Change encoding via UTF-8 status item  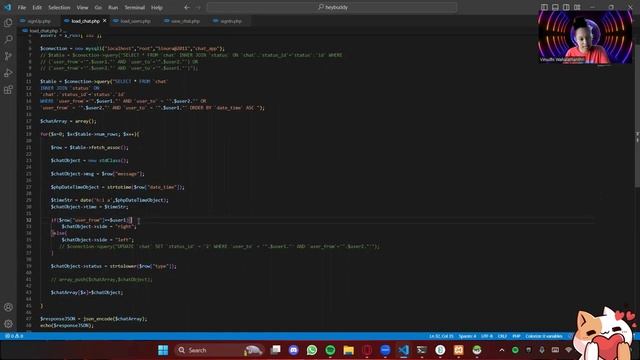click(x=487, y=336)
